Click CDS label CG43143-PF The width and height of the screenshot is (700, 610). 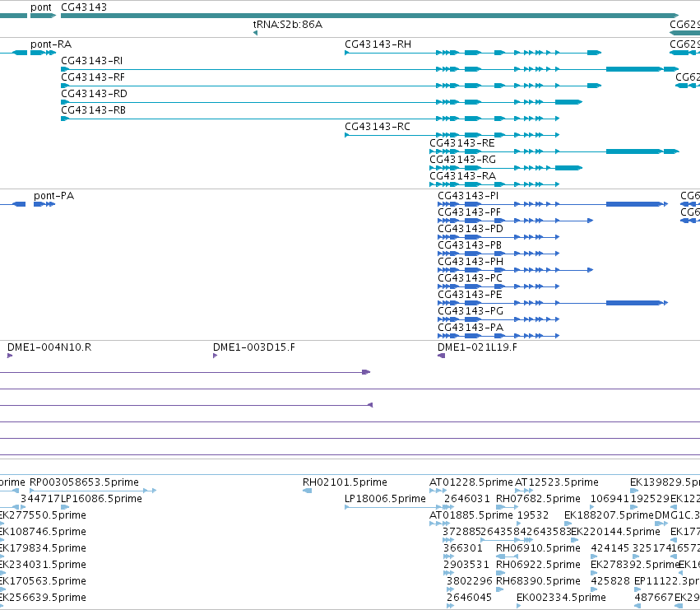point(469,212)
